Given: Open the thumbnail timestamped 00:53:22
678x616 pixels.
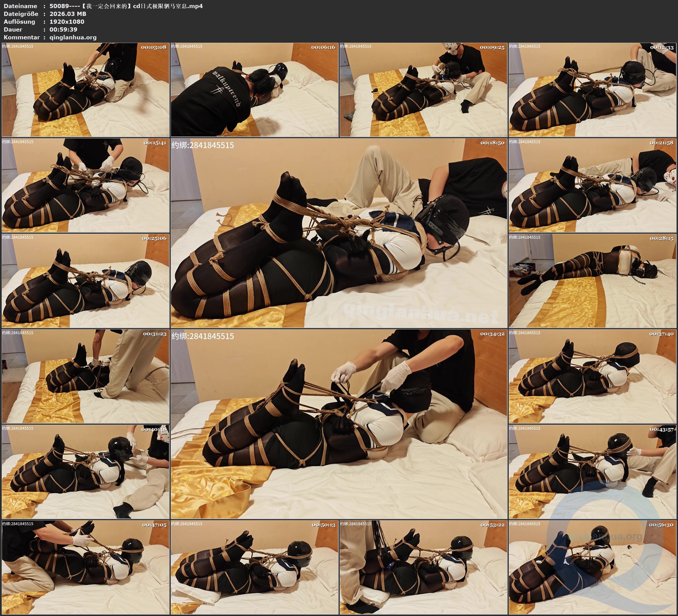Looking at the screenshot, I should (x=424, y=567).
